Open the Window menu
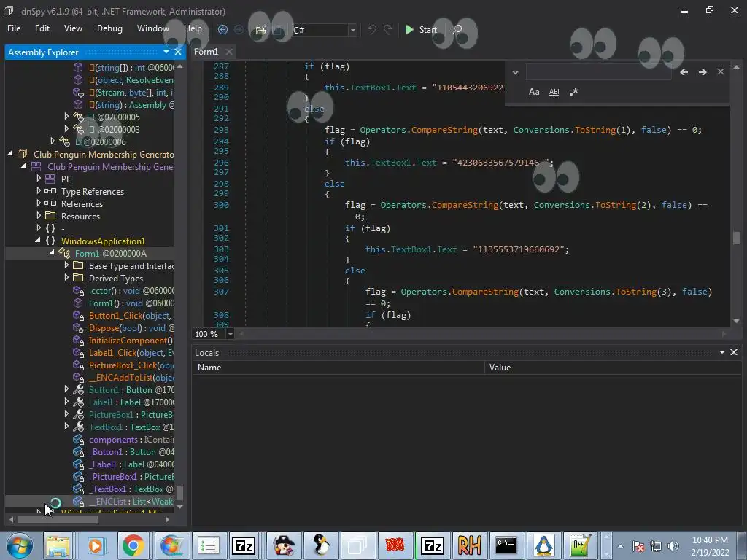The image size is (747, 560). (x=153, y=28)
